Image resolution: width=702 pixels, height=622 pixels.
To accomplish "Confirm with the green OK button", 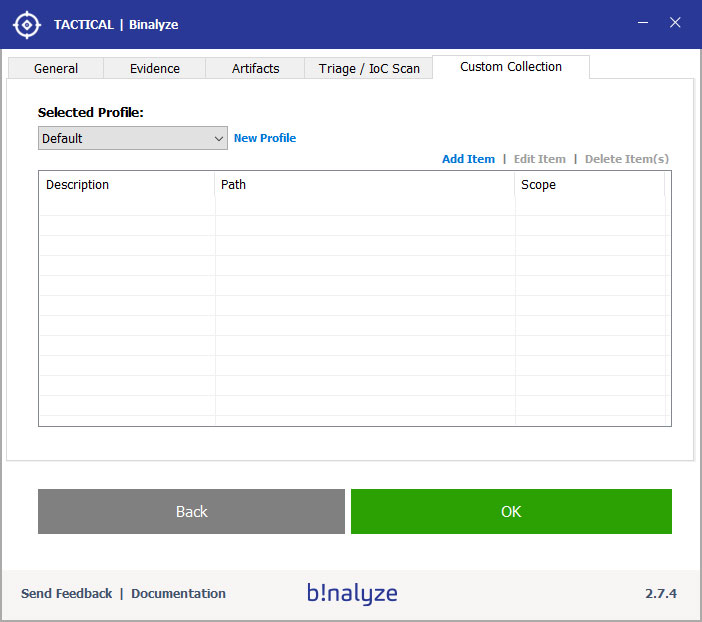I will click(x=511, y=511).
